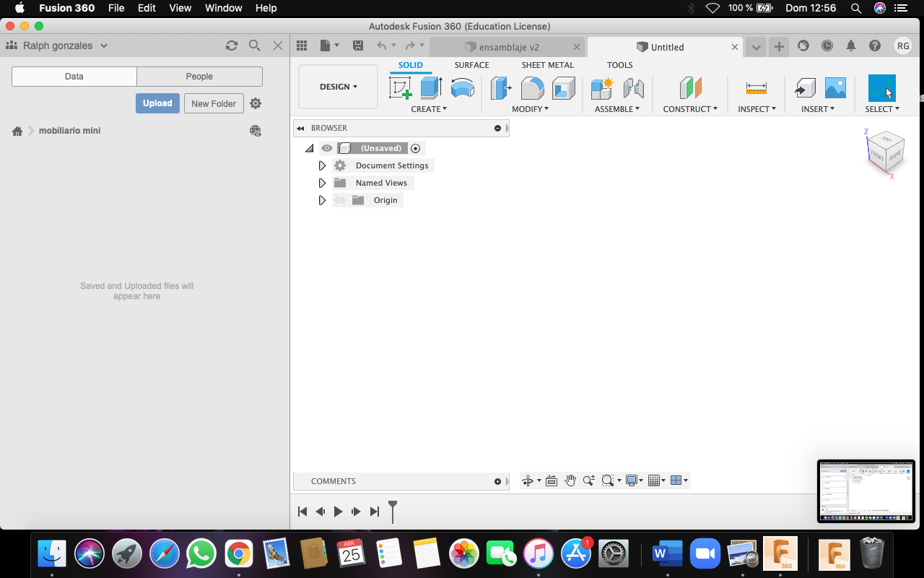
Task: Activate the Fillet tool icon
Action: pyautogui.click(x=532, y=88)
